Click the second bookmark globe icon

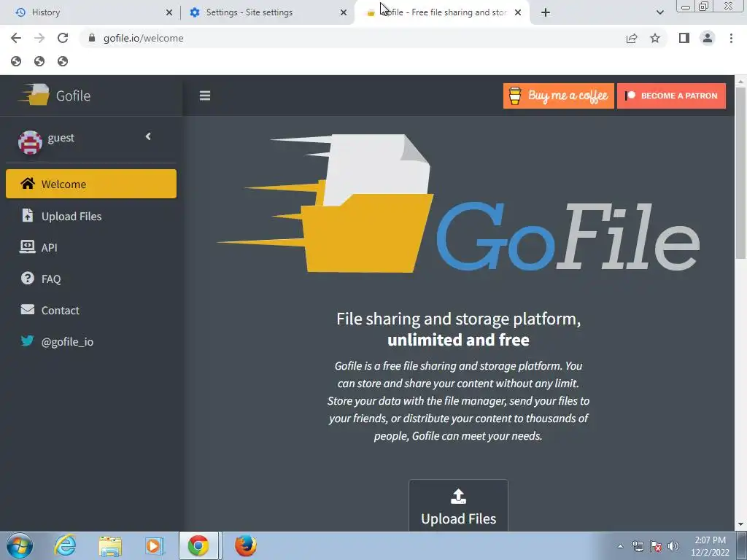(39, 61)
